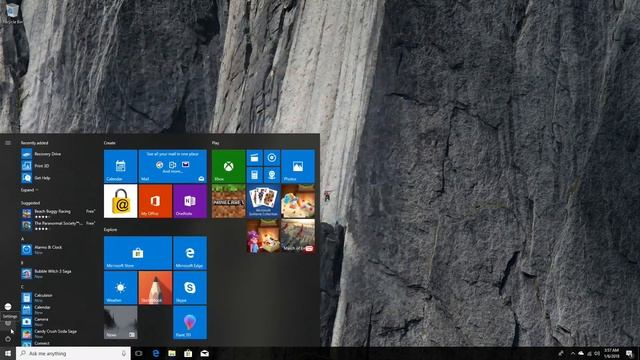The width and height of the screenshot is (640, 360).
Task: Open the Calculator small tile
Action: click(x=254, y=175)
